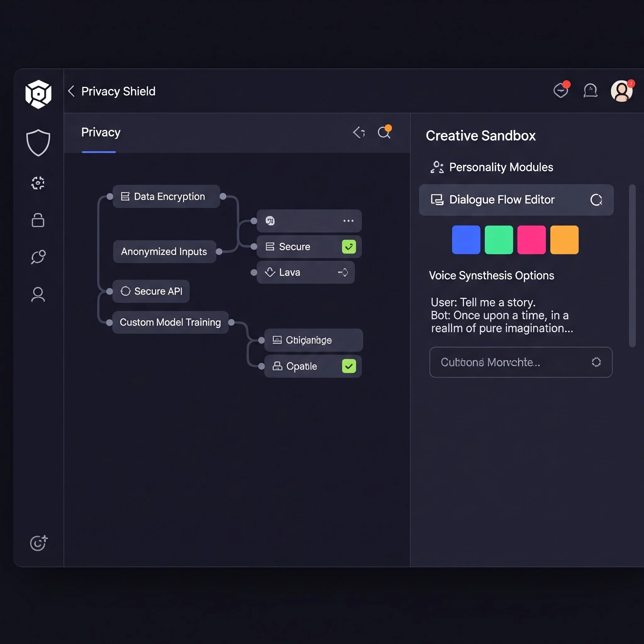The height and width of the screenshot is (644, 644).
Task: Click the Privacy Shield header title
Action: (118, 91)
